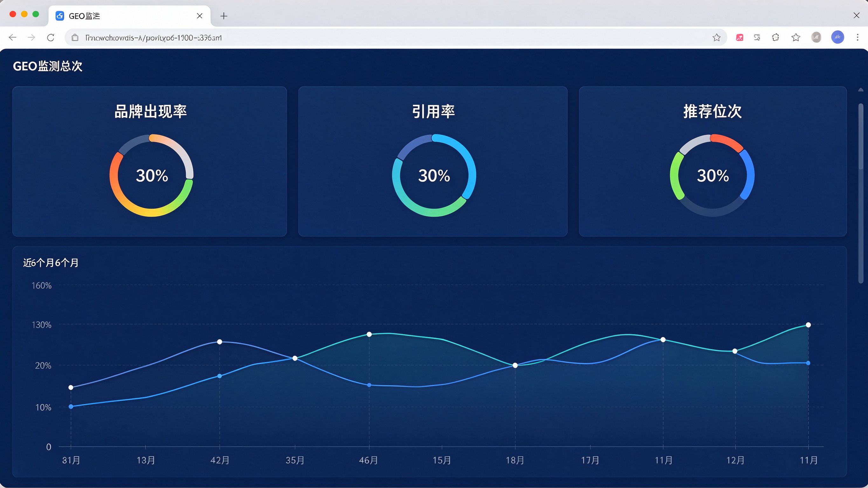This screenshot has height=488, width=868.
Task: Bookmark page with star inside address bar
Action: coord(716,37)
